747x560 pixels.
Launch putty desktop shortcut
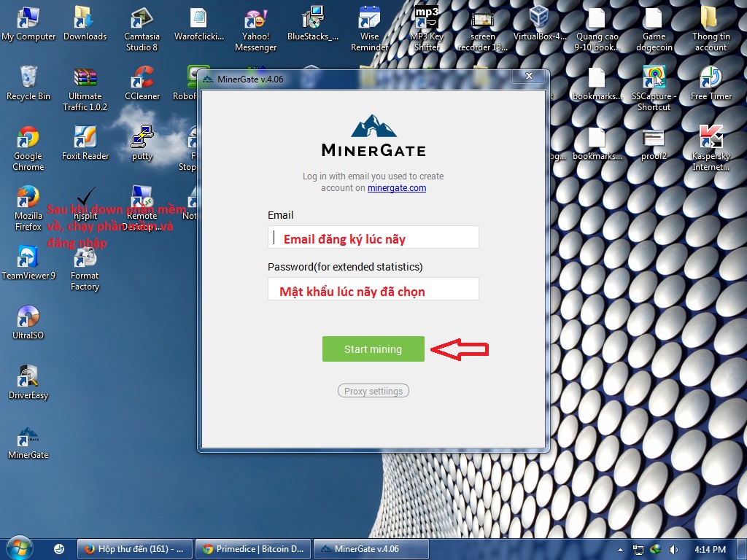pos(142,143)
